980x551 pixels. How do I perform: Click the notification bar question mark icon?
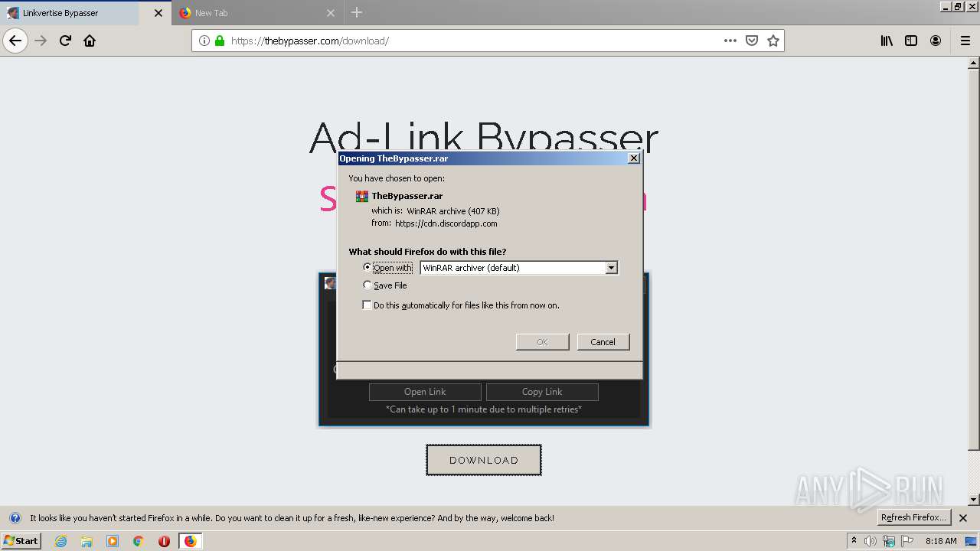tap(15, 518)
